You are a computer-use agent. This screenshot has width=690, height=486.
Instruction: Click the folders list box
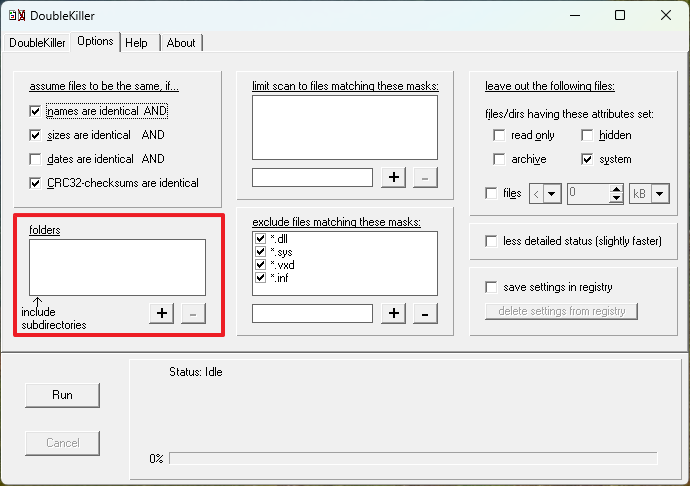click(x=117, y=267)
